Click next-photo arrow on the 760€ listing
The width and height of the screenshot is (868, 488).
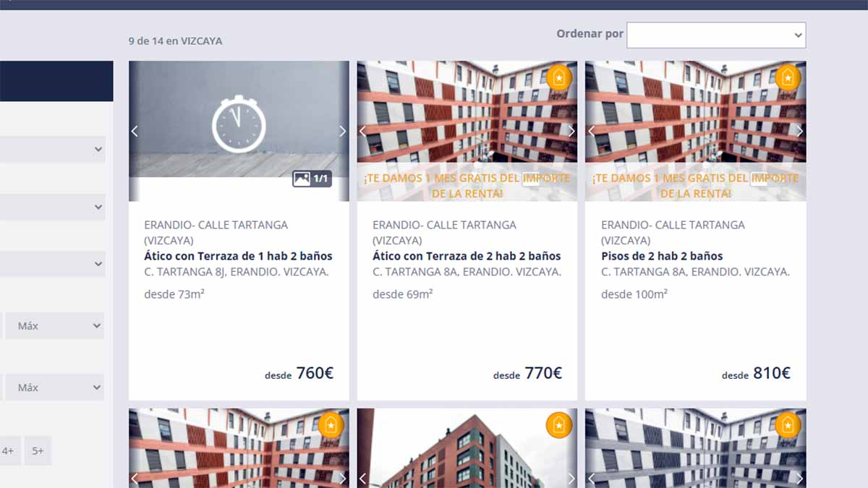342,132
